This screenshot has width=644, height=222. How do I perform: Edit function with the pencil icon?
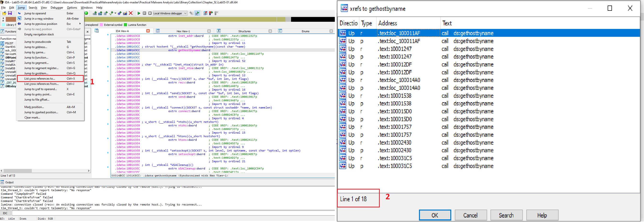coord(125,13)
